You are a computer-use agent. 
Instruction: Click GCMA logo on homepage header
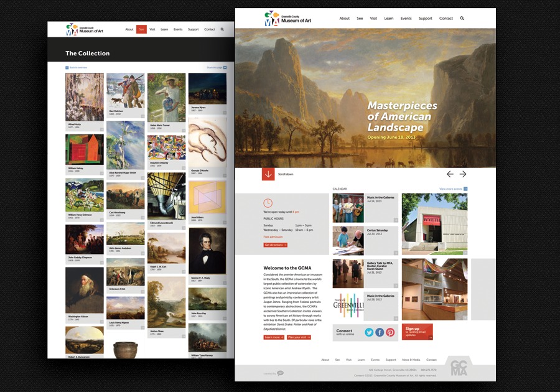pos(287,19)
